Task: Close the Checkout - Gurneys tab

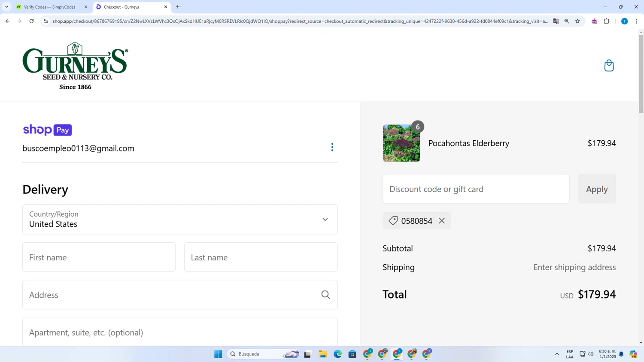Action: (166, 7)
